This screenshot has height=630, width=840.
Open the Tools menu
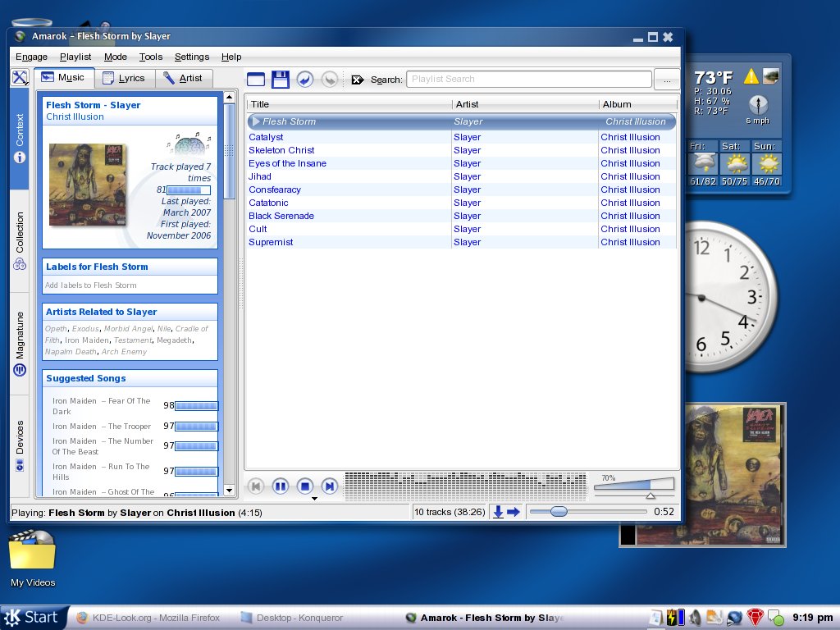(x=151, y=57)
